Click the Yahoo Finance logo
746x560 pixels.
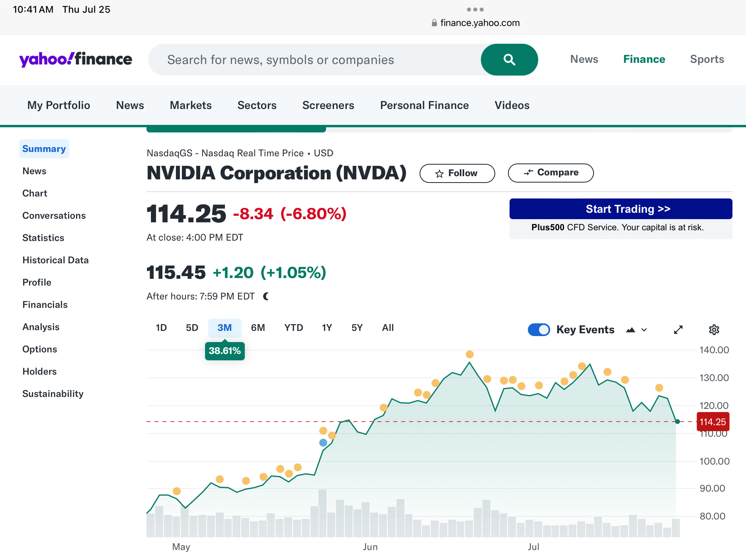(x=76, y=60)
